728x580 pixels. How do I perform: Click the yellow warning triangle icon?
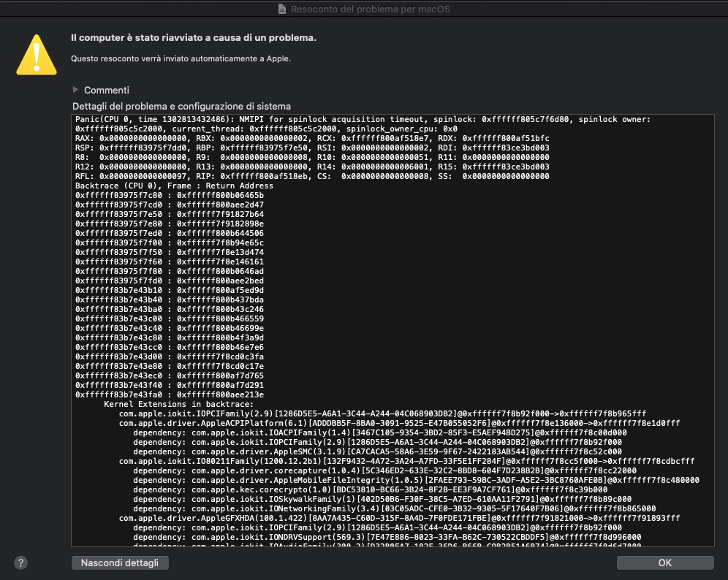37,55
